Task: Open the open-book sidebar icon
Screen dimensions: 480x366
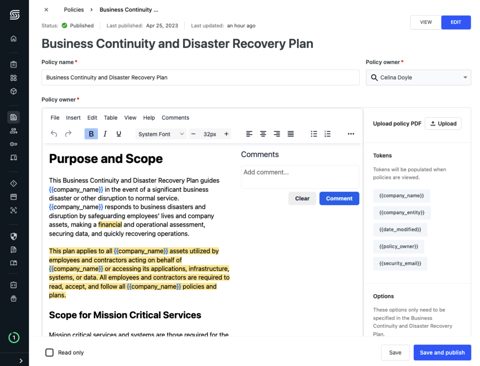Action: pyautogui.click(x=14, y=263)
